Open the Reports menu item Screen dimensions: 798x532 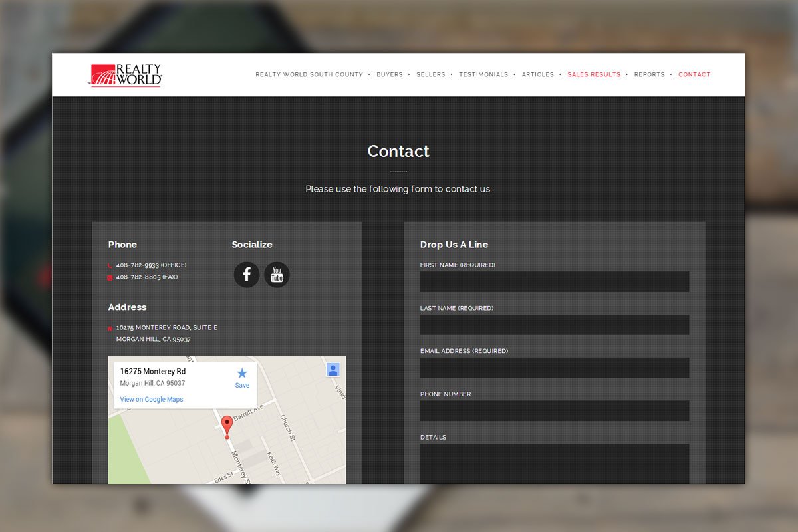click(x=650, y=74)
